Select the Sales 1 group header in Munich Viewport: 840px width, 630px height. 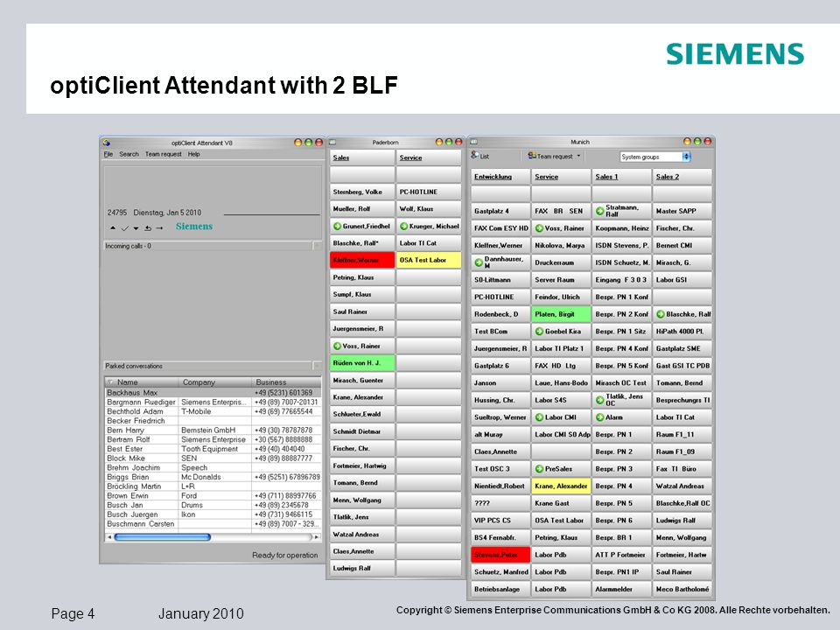[x=621, y=177]
